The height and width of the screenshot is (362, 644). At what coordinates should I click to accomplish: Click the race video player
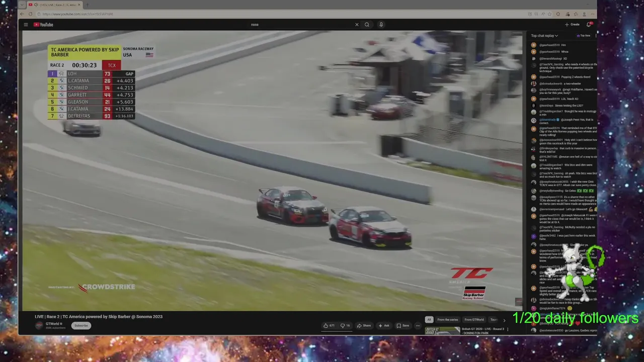coord(272,170)
